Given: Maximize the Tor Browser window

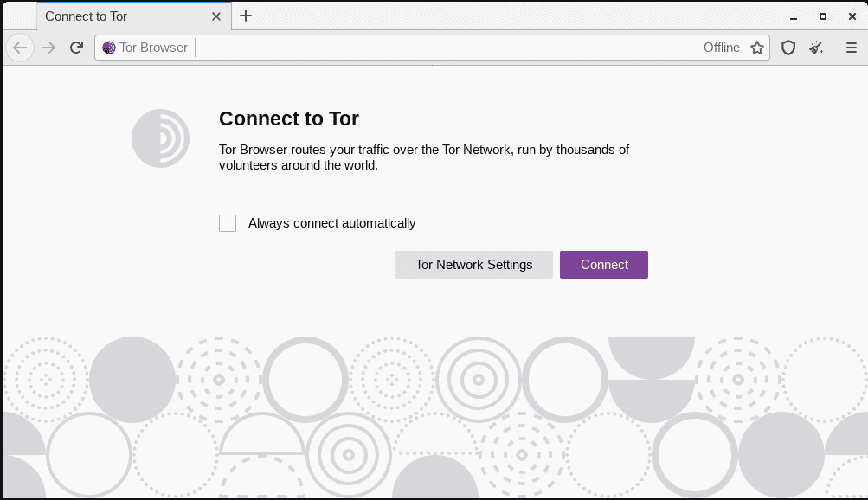Looking at the screenshot, I should [x=823, y=16].
